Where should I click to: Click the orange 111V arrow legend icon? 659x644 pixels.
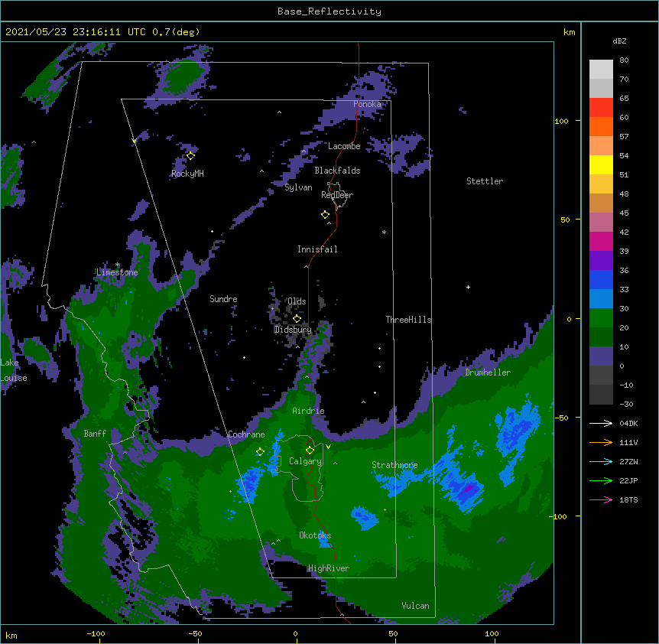pyautogui.click(x=601, y=442)
